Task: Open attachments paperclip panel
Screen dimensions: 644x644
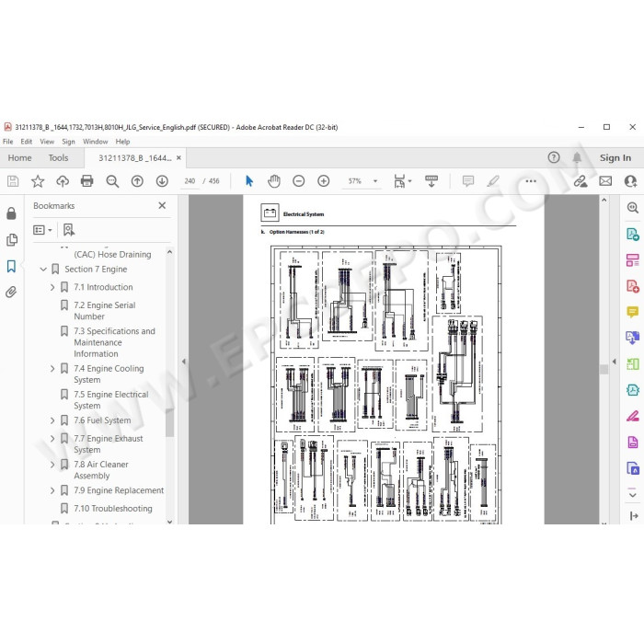Action: click(11, 292)
